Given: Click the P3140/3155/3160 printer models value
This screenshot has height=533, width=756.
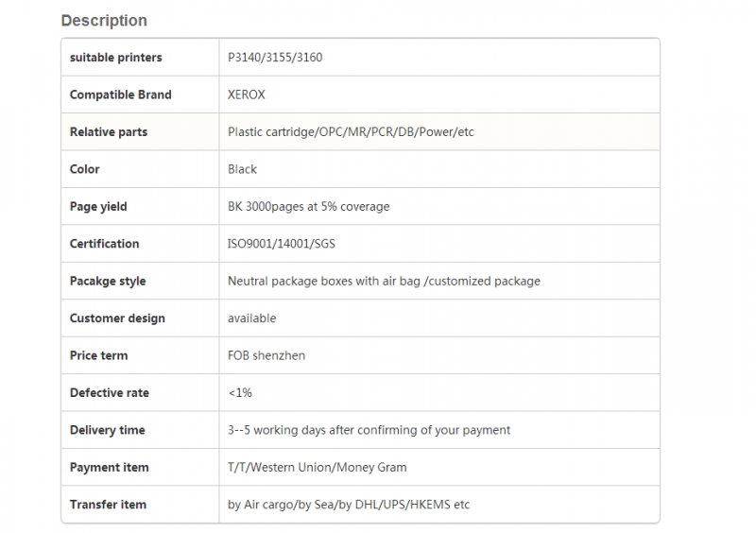Looking at the screenshot, I should click(x=275, y=58).
